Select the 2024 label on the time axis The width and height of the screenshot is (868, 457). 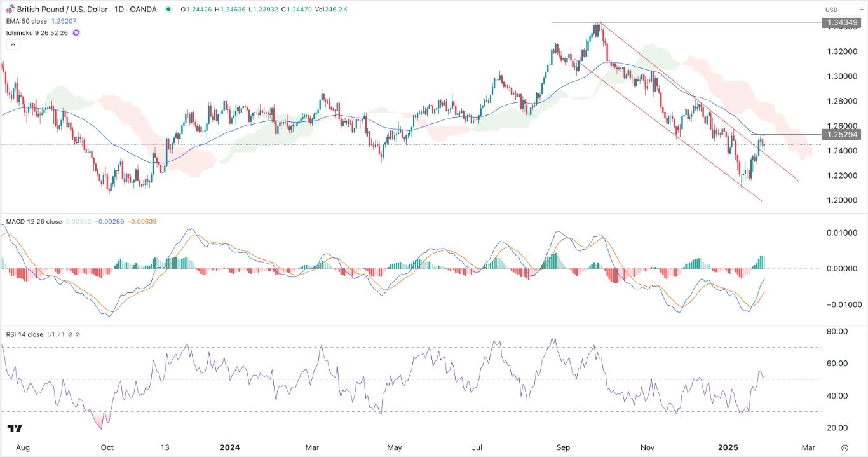229,447
